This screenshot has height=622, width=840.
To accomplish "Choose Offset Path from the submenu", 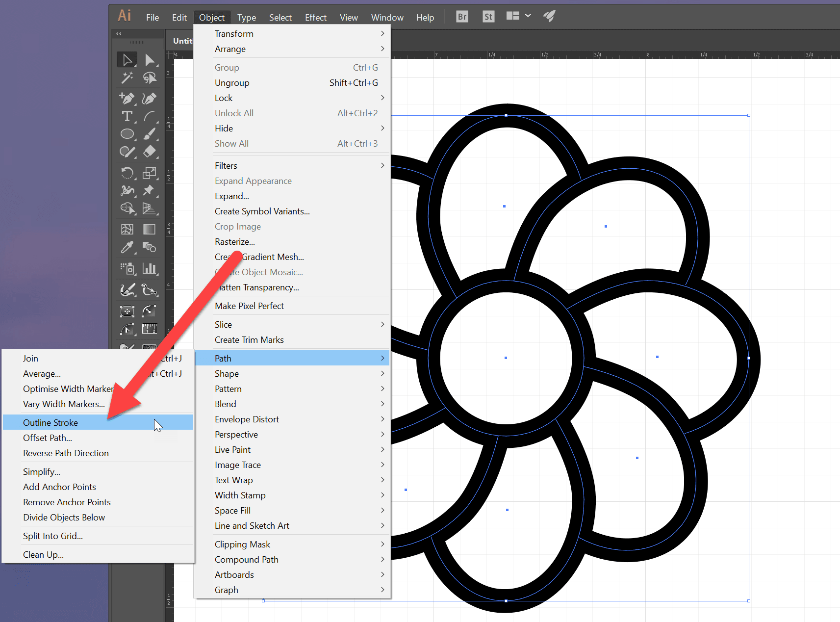I will [x=48, y=438].
